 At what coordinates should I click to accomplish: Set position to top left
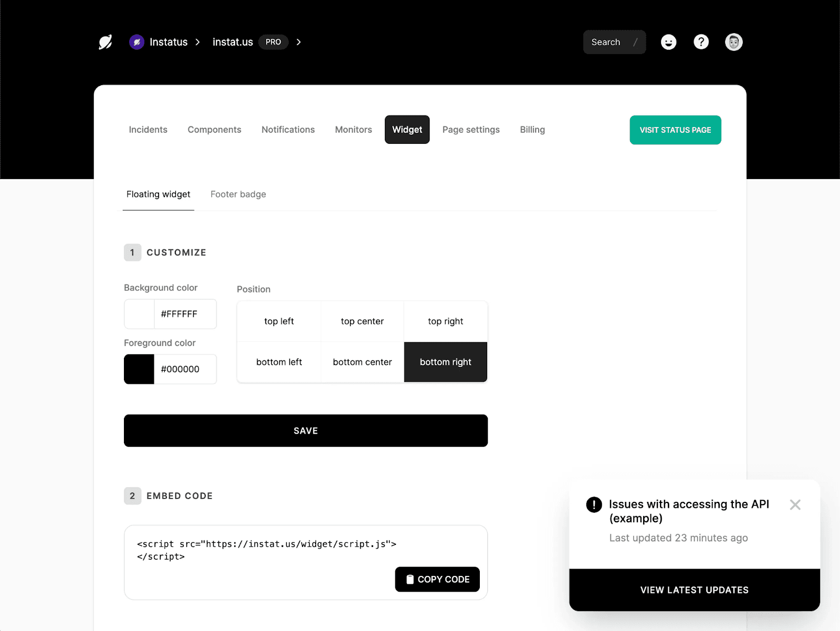tap(279, 321)
